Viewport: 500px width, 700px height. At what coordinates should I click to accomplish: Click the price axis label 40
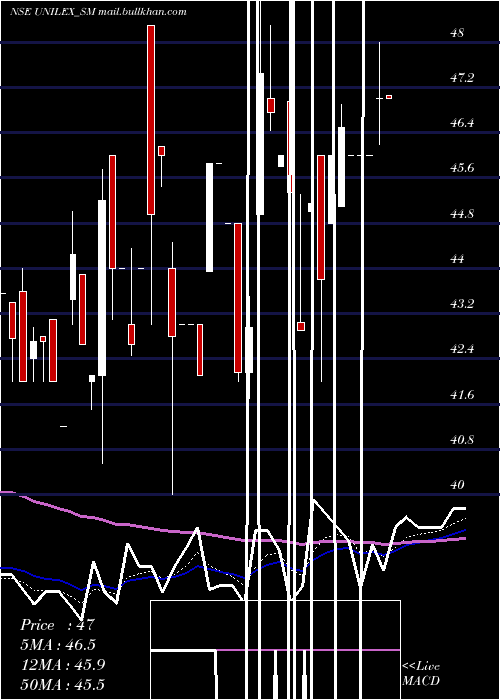pyautogui.click(x=458, y=485)
